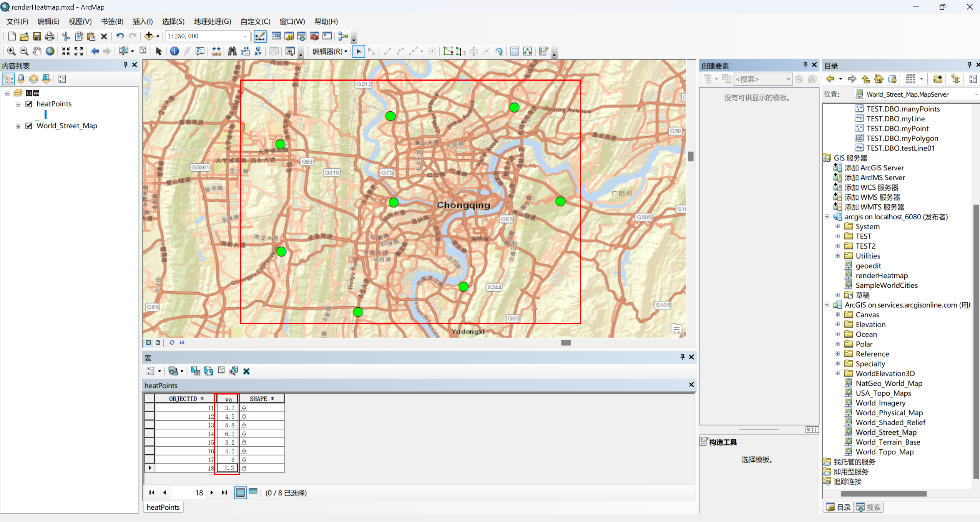This screenshot has width=980, height=522.
Task: Switch to Data View button below map
Action: tap(148, 343)
